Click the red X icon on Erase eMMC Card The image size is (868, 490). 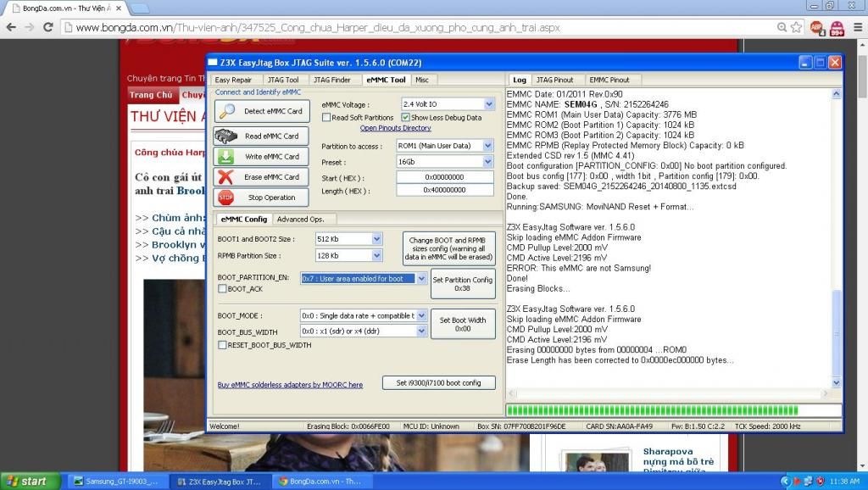(225, 177)
